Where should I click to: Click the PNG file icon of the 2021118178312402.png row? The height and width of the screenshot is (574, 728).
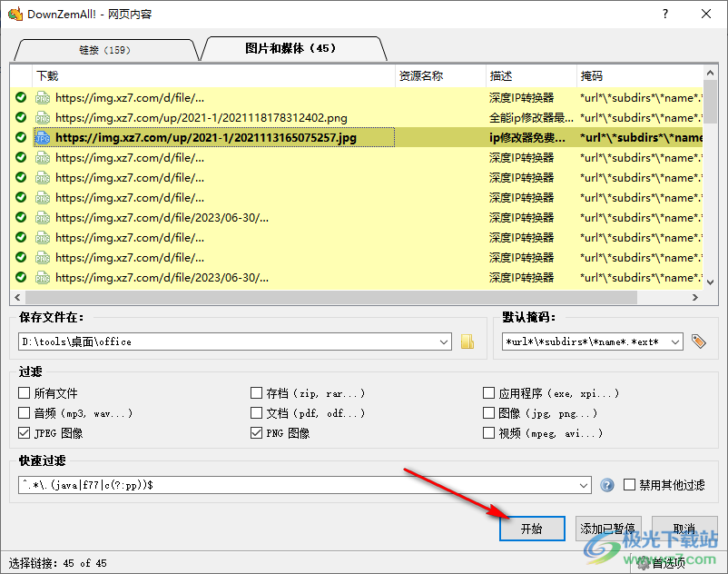(x=43, y=117)
